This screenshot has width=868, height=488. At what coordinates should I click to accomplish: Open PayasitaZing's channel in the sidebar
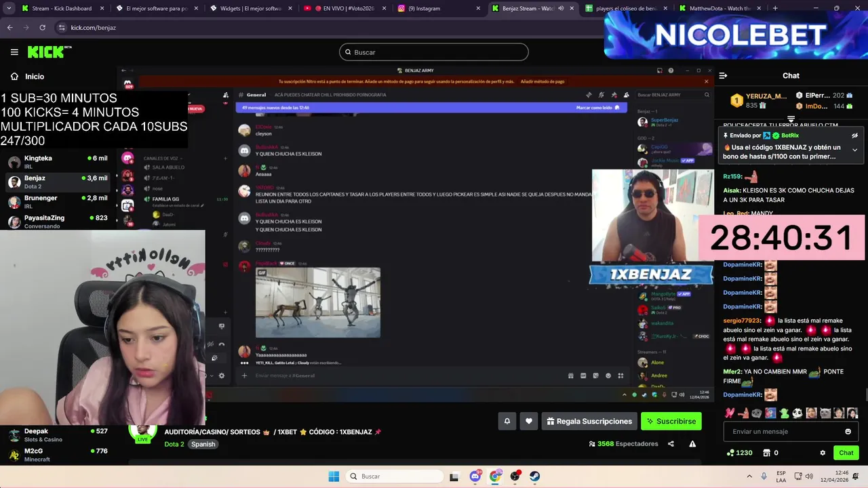[57, 221]
